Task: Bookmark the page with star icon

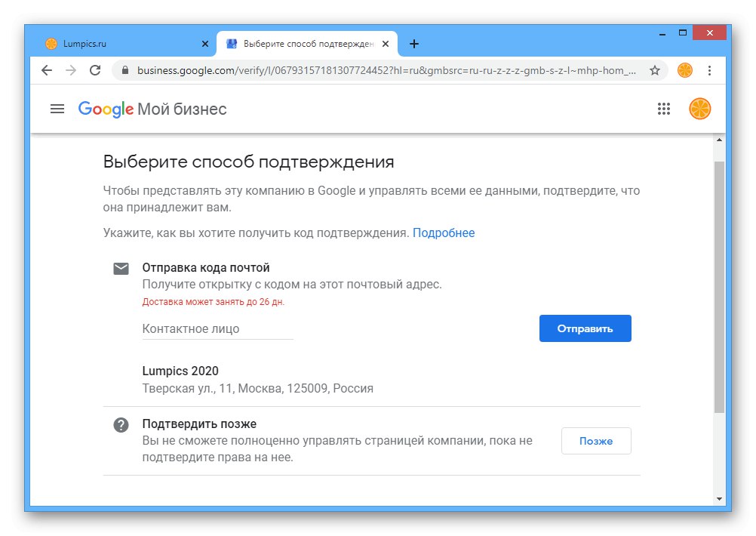Action: click(x=654, y=70)
